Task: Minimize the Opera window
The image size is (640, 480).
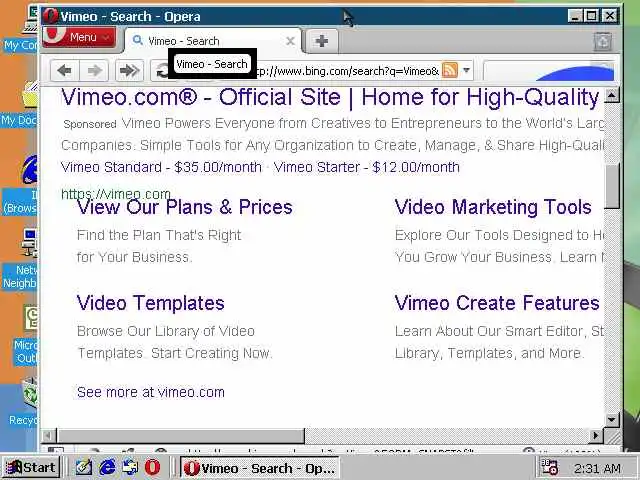Action: [x=575, y=16]
